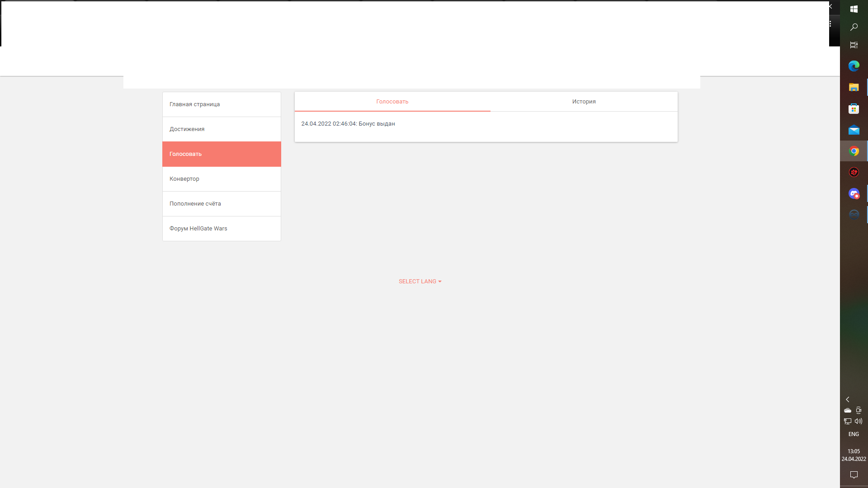Open Конвертор in sidebar
Screen dimensions: 868x488
[x=222, y=179]
